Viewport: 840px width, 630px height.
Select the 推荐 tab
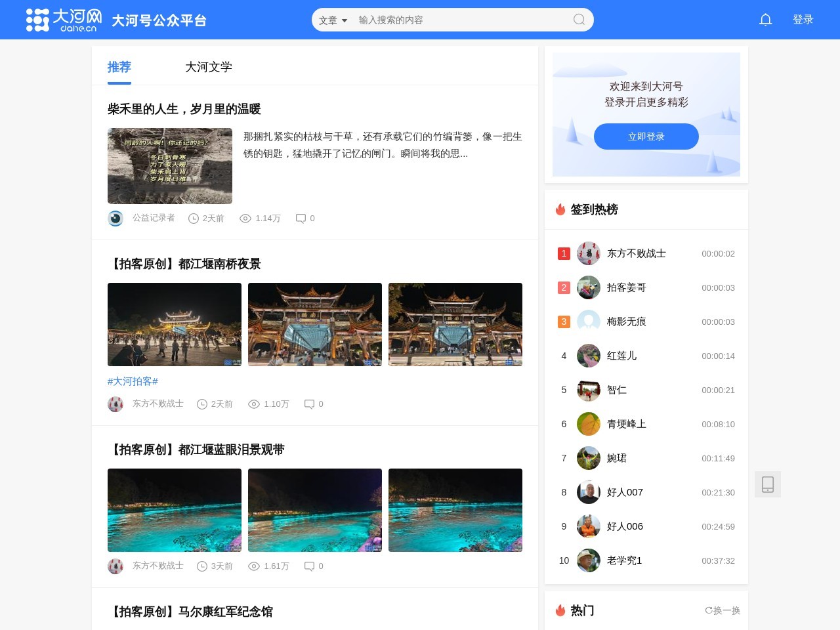119,67
